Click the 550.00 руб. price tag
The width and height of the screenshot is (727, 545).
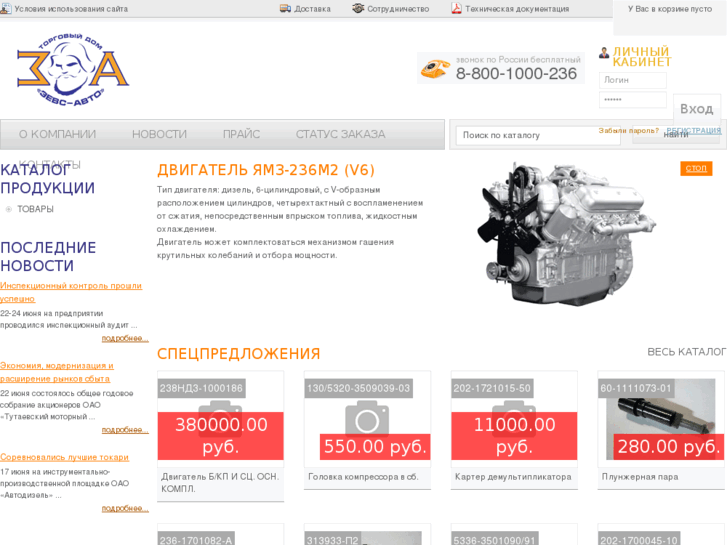[x=375, y=447]
